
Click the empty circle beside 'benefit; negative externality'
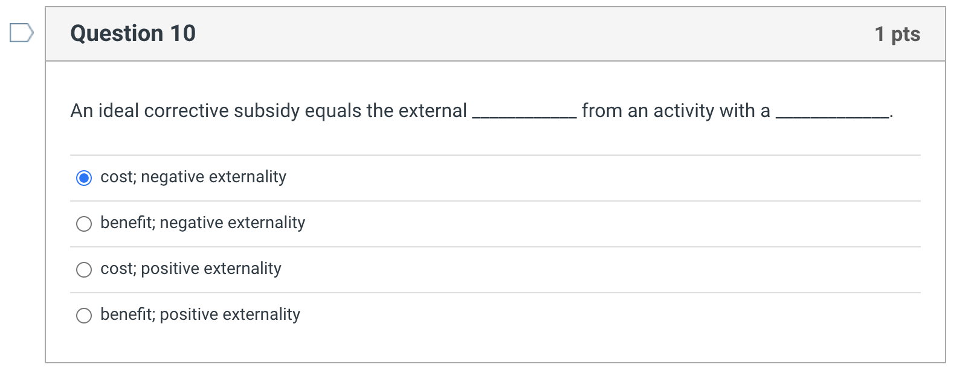[85, 223]
